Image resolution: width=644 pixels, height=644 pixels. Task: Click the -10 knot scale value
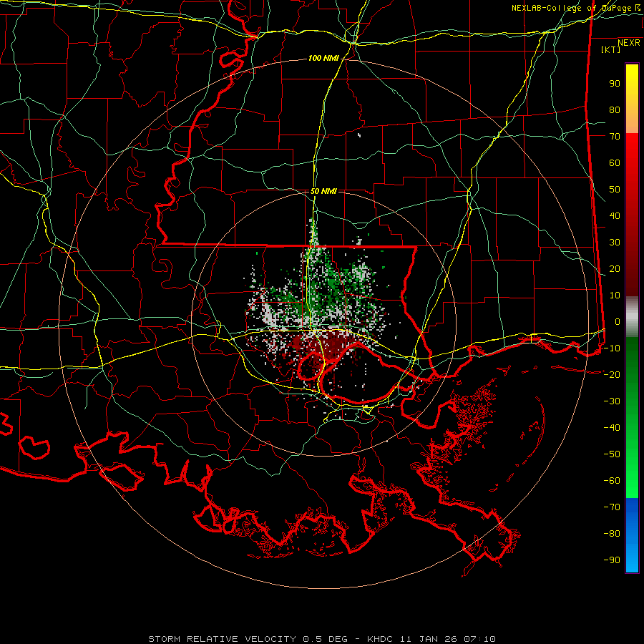pyautogui.click(x=612, y=348)
